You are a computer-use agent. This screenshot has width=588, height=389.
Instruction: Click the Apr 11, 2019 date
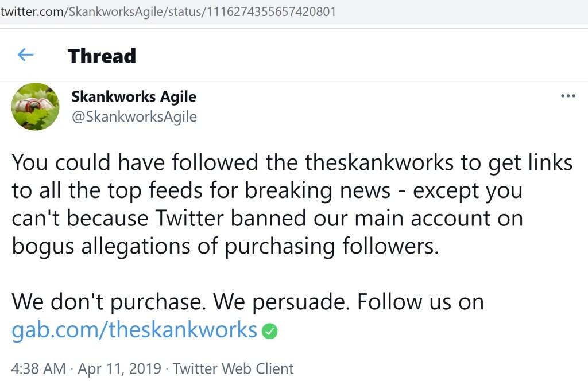[119, 368]
